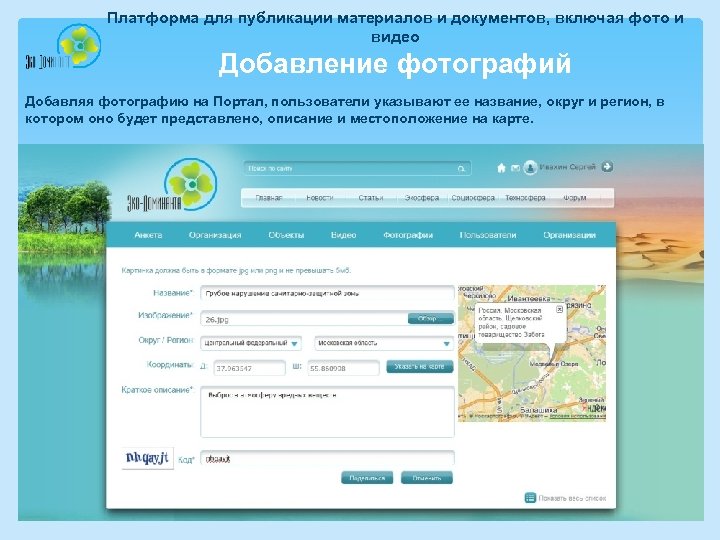Switch to the Пользователи tab
This screenshot has width=720, height=540.
coord(488,235)
